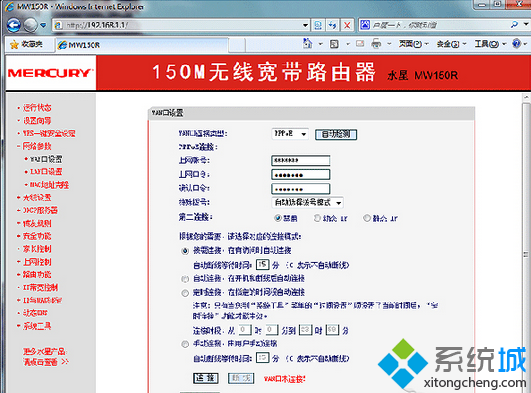Expand the Print dropdown arrow

pos(389,44)
